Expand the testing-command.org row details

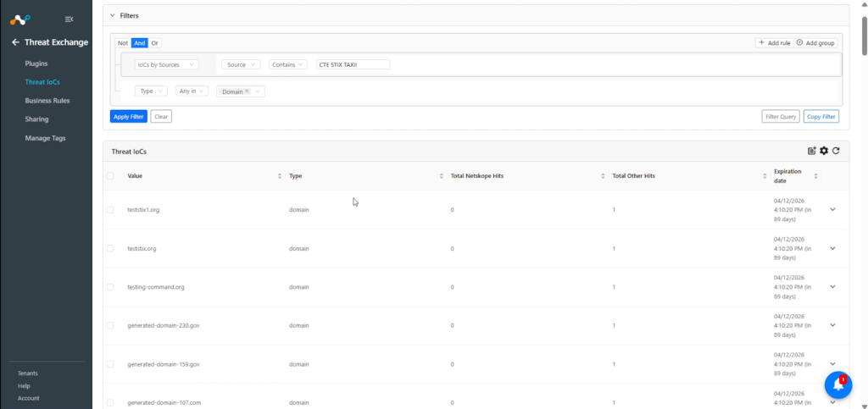(832, 287)
